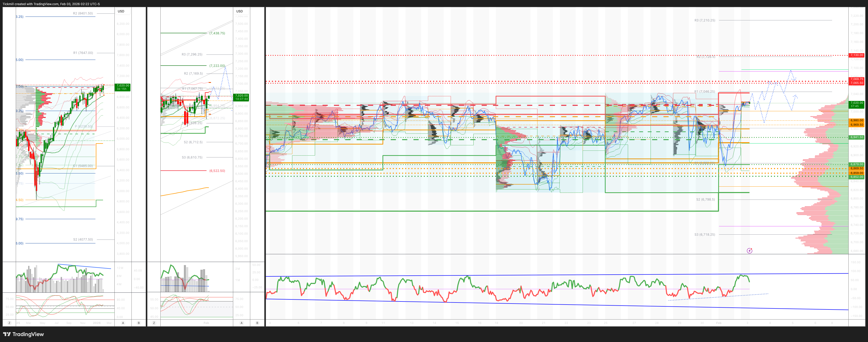Click the red 7,130.00 price label

pyautogui.click(x=857, y=55)
